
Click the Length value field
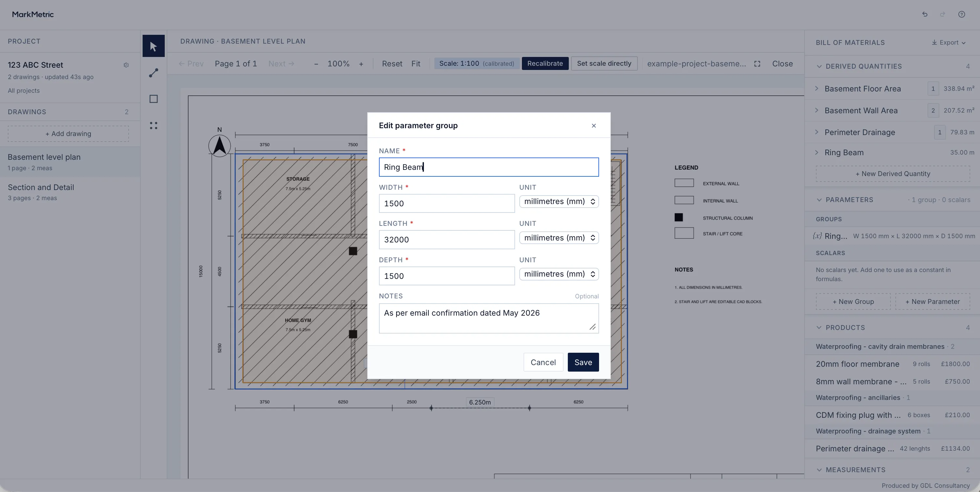coord(447,239)
